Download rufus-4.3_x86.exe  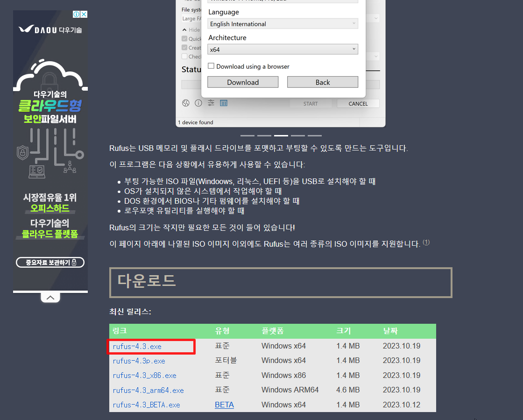(144, 376)
